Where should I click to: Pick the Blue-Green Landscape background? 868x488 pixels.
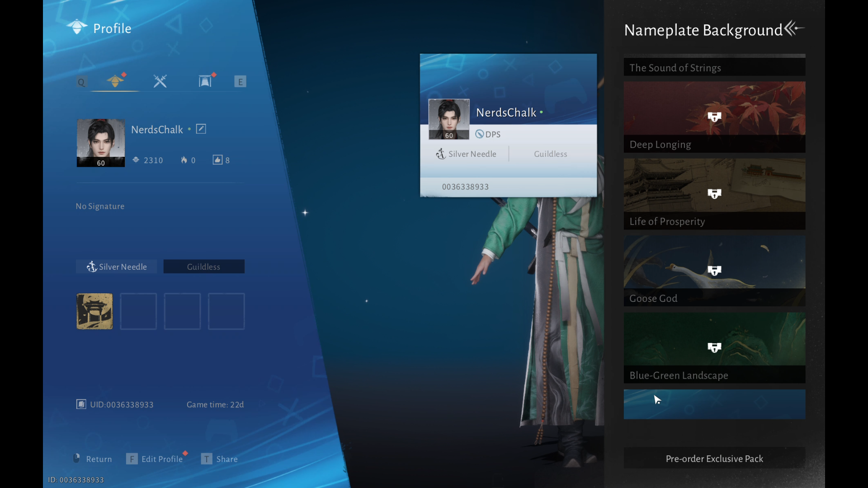coord(714,347)
